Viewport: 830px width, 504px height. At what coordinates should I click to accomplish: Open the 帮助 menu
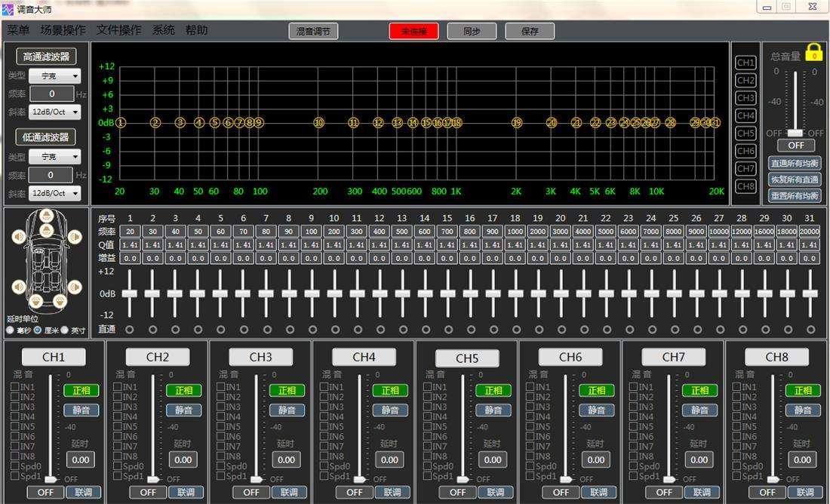pos(196,30)
